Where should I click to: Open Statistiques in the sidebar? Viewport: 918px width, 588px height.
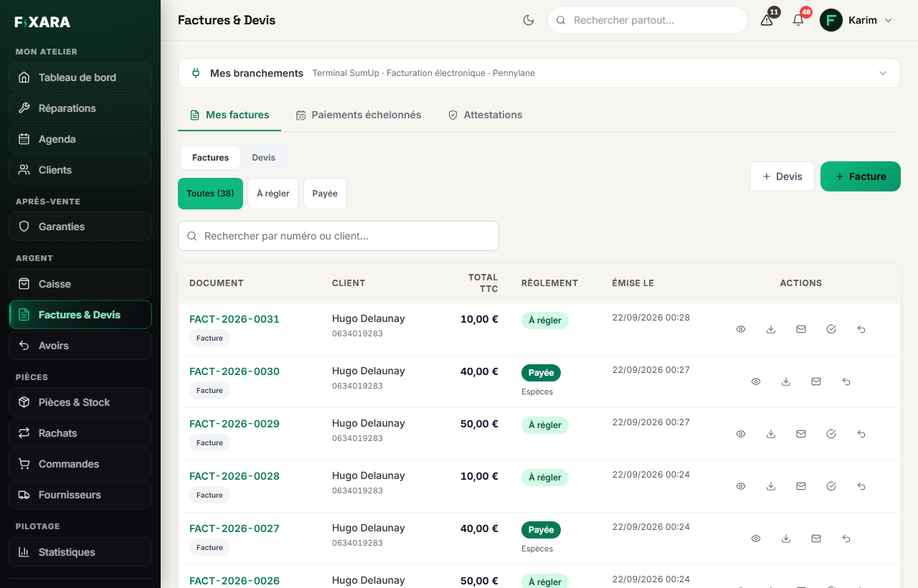coord(80,552)
